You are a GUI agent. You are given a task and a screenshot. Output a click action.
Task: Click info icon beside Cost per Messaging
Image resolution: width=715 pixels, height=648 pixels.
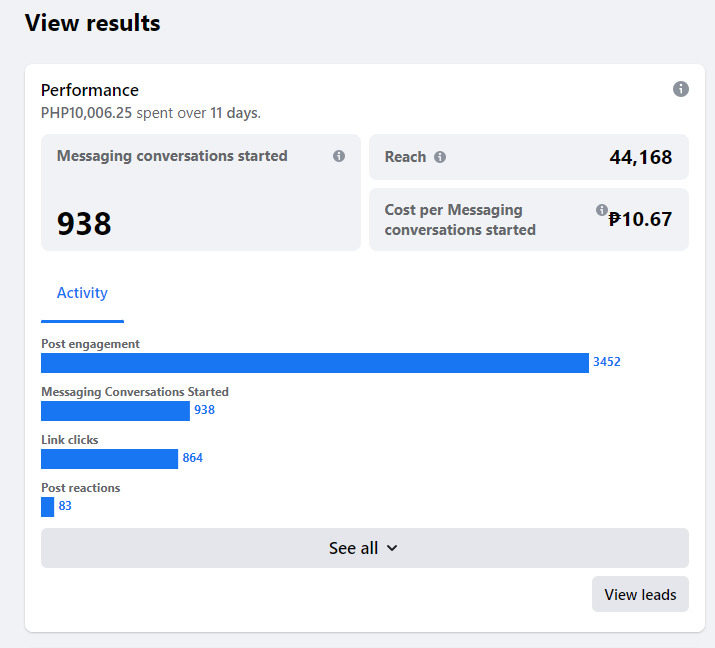click(x=602, y=210)
